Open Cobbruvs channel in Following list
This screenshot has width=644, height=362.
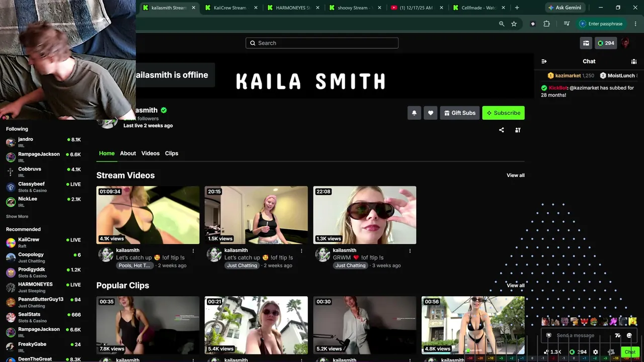[x=43, y=172]
